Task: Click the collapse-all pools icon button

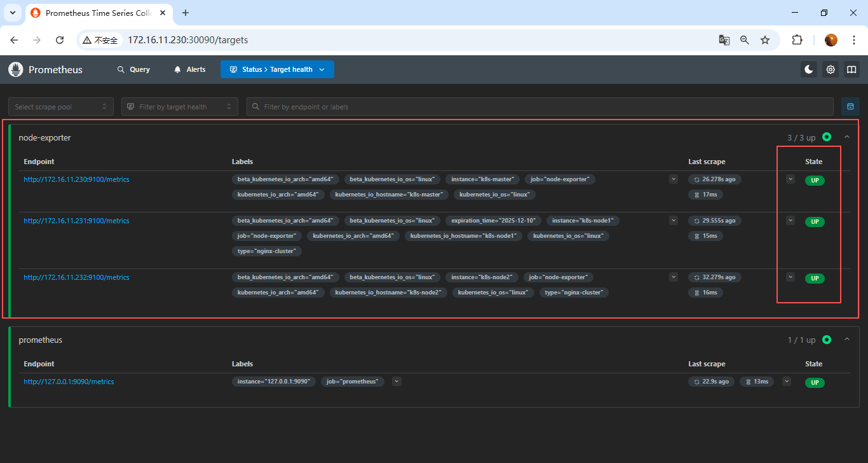Action: [850, 107]
